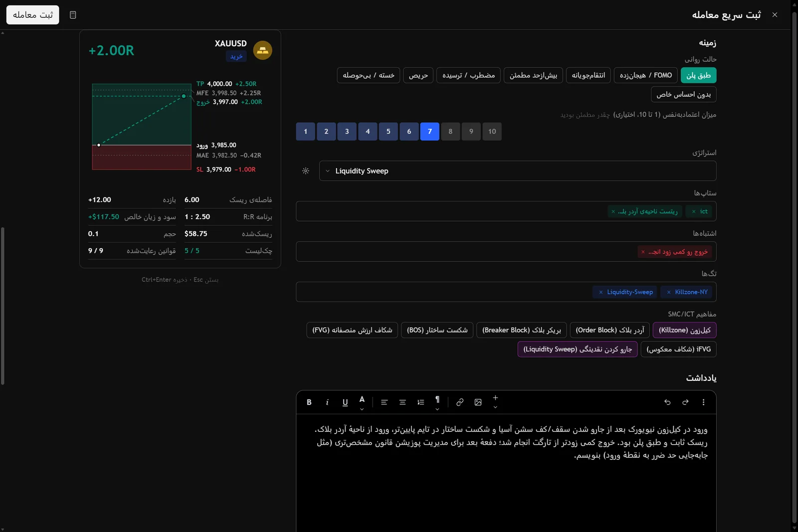Toggle italic text formatting
The height and width of the screenshot is (532, 798).
327,402
